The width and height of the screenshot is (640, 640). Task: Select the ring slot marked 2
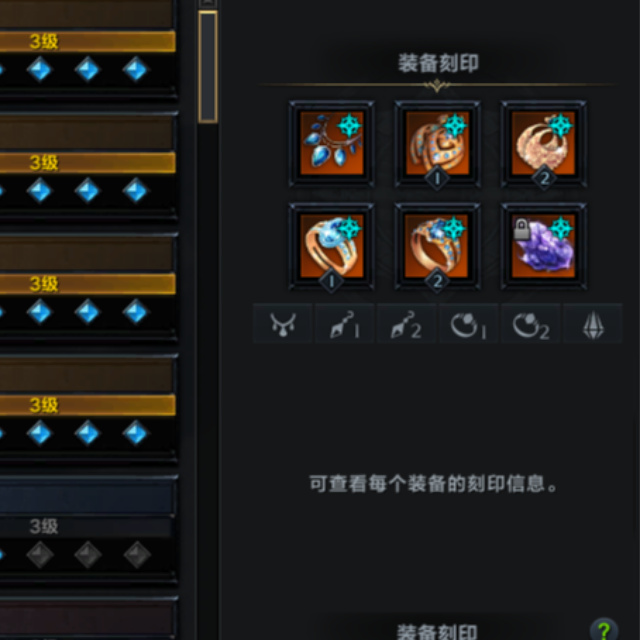pyautogui.click(x=437, y=247)
